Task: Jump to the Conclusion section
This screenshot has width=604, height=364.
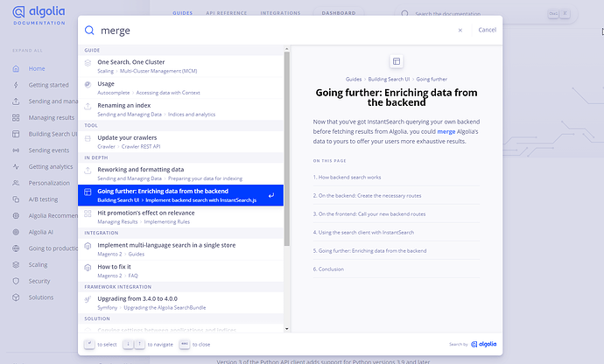Action: (x=397, y=269)
